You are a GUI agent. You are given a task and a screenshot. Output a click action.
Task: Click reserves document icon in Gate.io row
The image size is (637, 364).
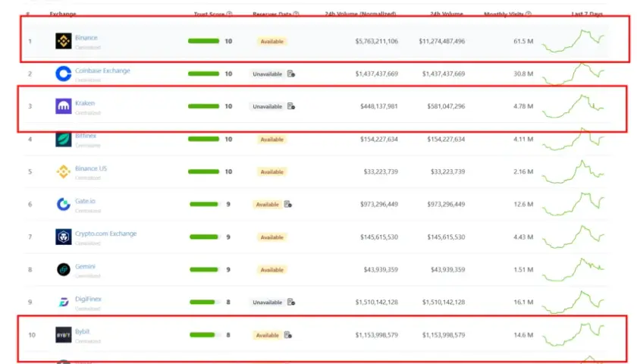click(287, 204)
